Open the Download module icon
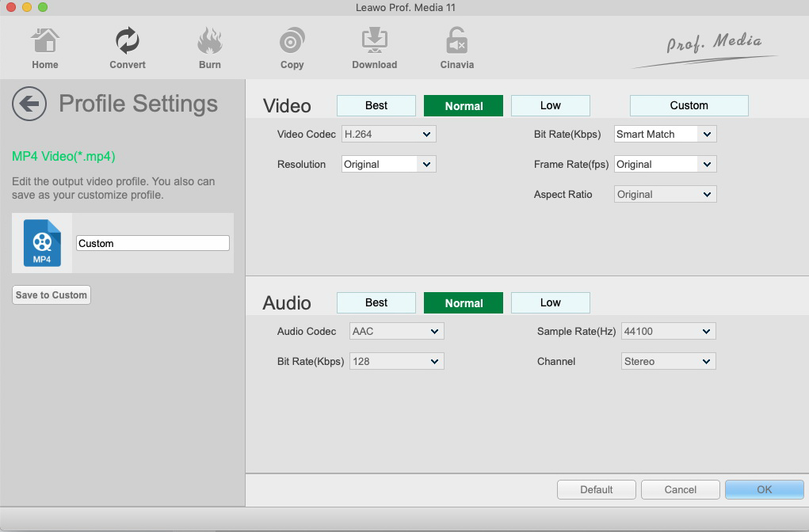This screenshot has height=532, width=809. (x=374, y=41)
